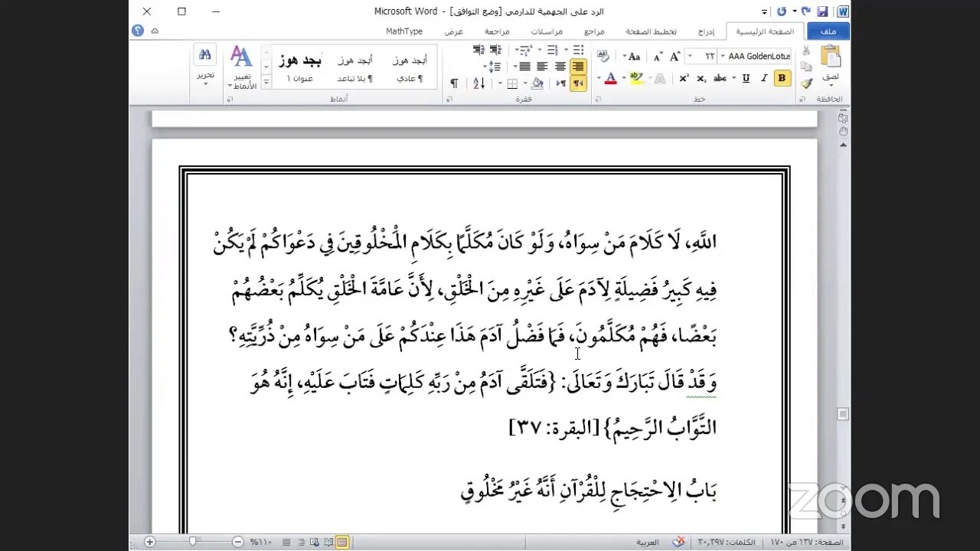Click Zoom Out minus button in status bar
Screen dimensions: 980x551
click(237, 542)
